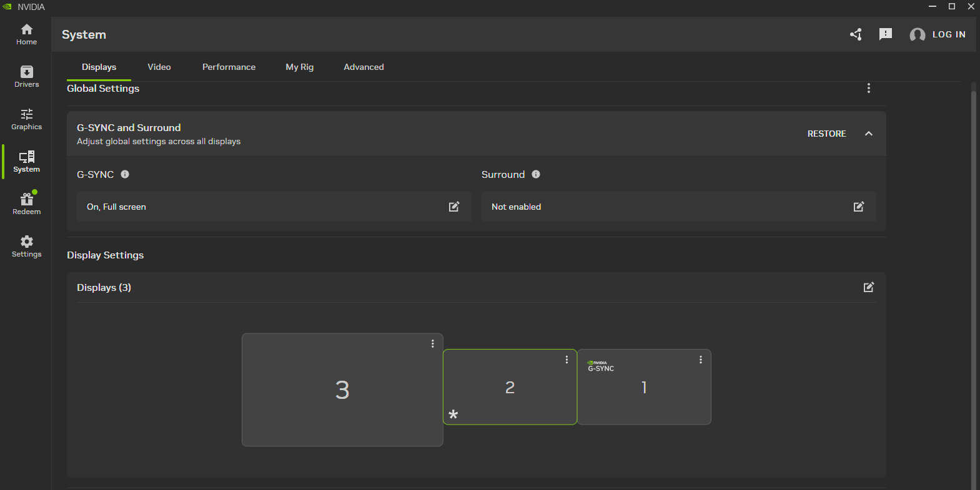Viewport: 980px width, 490px height.
Task: Show G-SYNC info tooltip icon
Action: pos(125,174)
